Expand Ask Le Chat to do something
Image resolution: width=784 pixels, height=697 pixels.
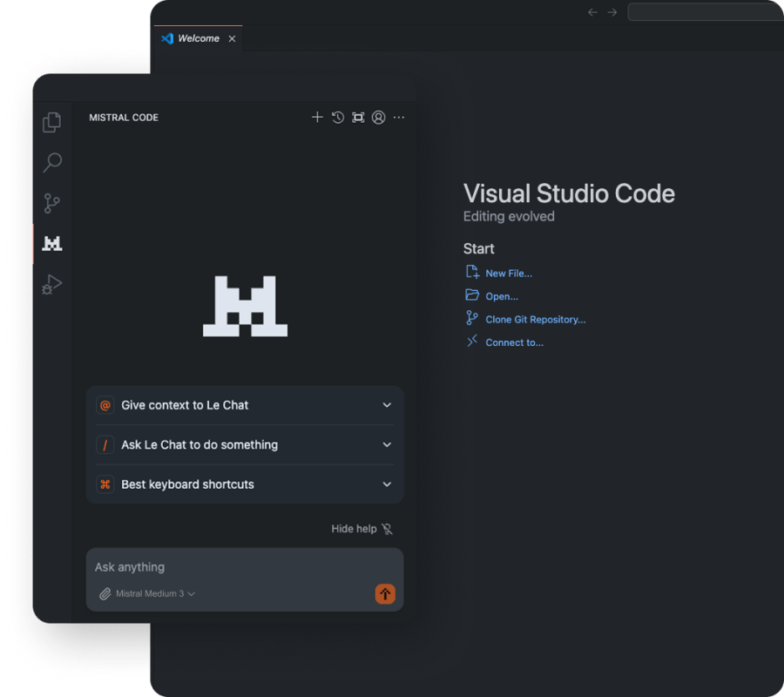coord(245,445)
